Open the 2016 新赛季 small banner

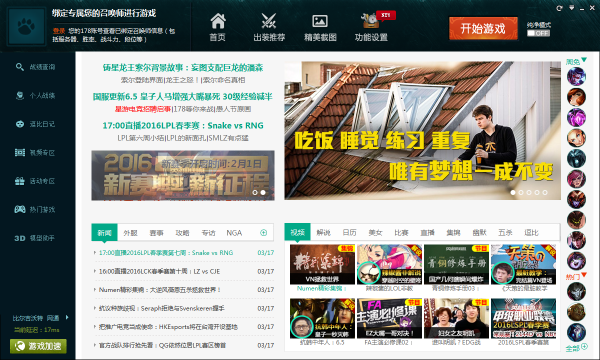click(x=183, y=176)
